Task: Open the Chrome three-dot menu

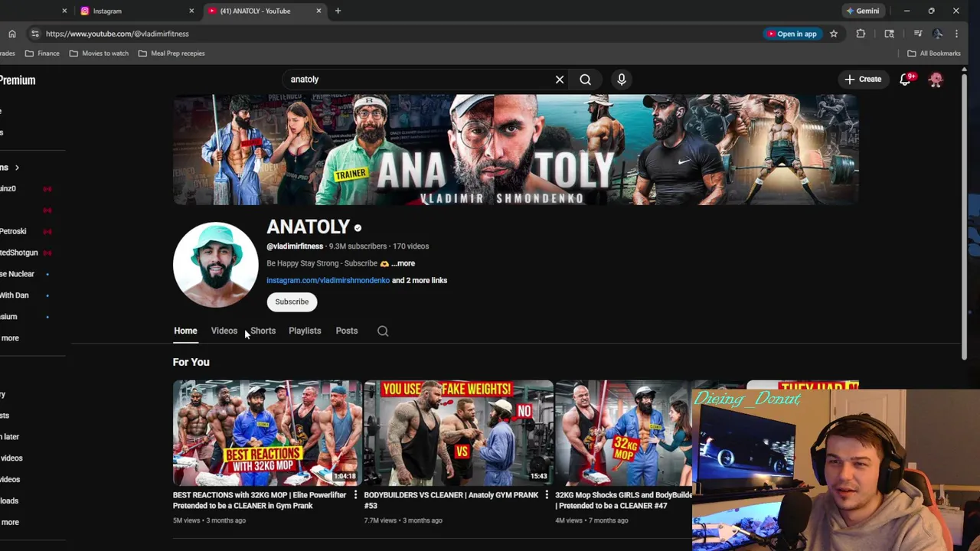Action: click(956, 34)
